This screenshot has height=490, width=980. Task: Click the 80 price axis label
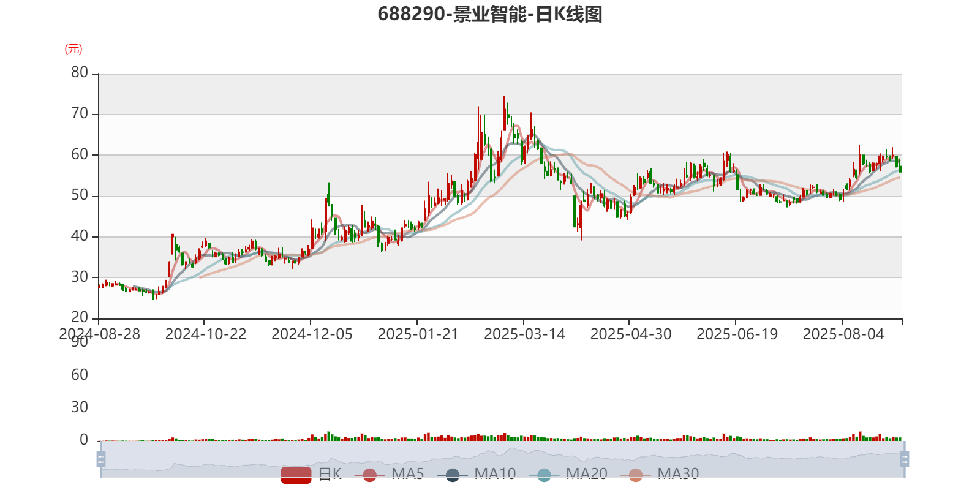click(x=80, y=73)
